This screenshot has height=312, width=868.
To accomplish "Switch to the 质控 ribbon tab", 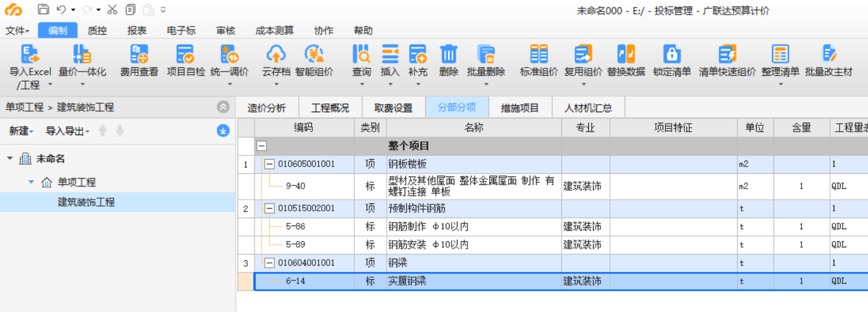I will coord(97,31).
